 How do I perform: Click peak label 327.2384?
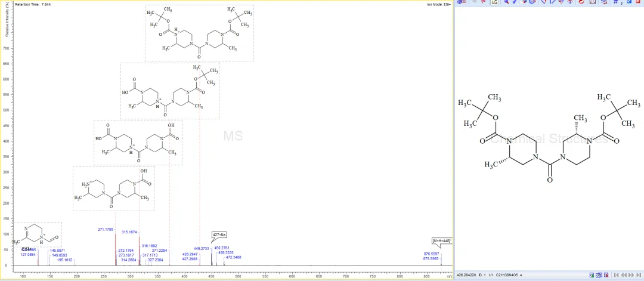[x=155, y=260]
